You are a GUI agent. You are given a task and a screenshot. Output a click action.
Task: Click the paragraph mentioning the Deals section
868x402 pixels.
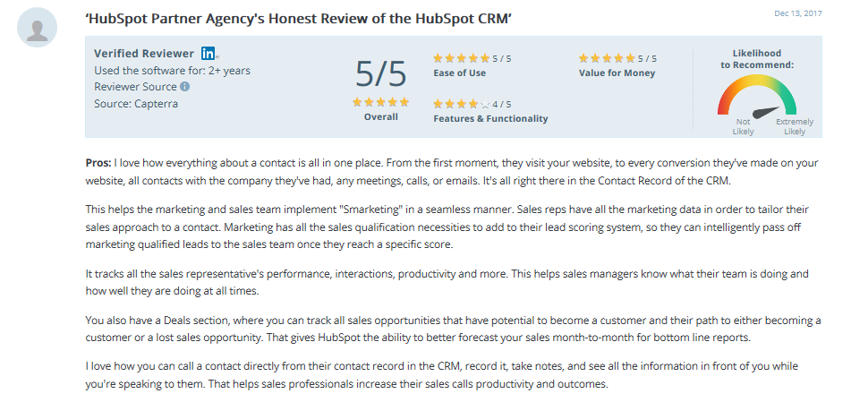(x=453, y=329)
